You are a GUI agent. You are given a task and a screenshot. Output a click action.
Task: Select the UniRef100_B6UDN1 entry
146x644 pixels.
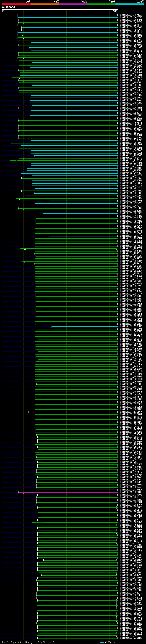(x=131, y=58)
